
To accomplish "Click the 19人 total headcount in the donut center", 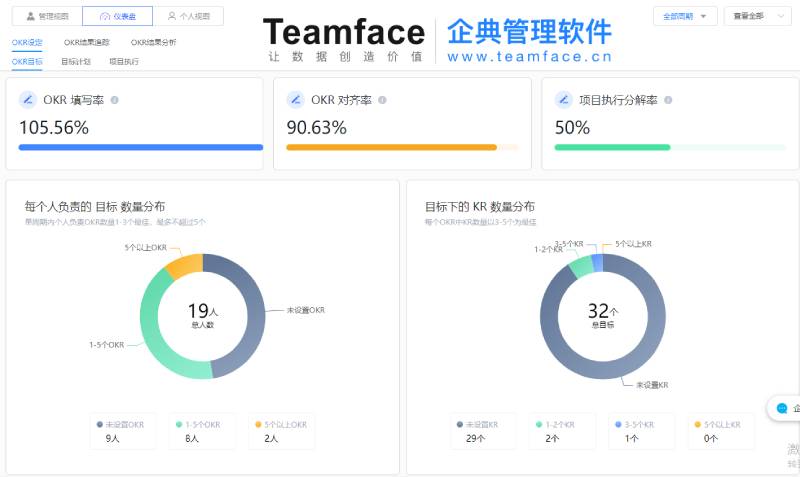I will pyautogui.click(x=203, y=311).
